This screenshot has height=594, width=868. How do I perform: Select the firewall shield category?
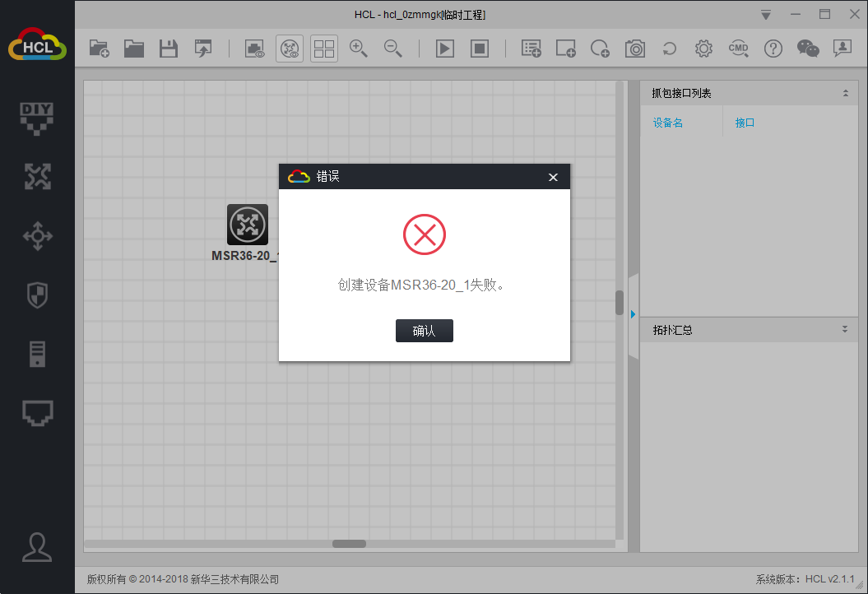point(37,295)
